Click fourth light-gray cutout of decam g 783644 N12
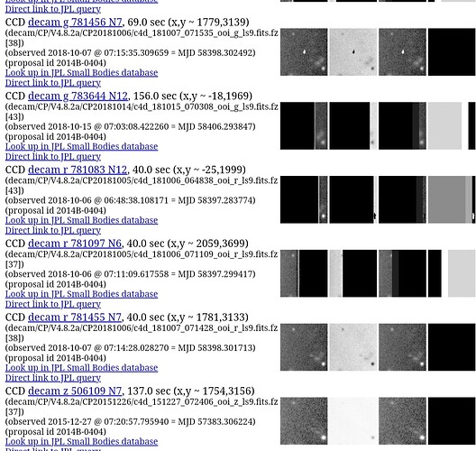 click(452, 125)
